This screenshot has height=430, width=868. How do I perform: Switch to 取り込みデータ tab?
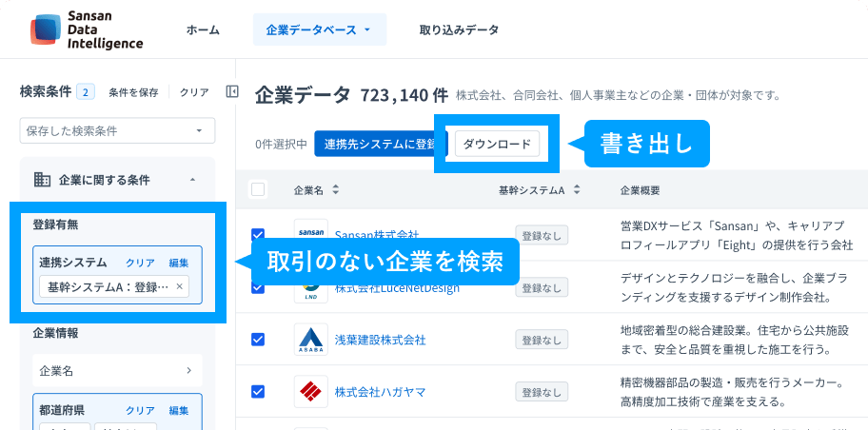click(x=459, y=29)
